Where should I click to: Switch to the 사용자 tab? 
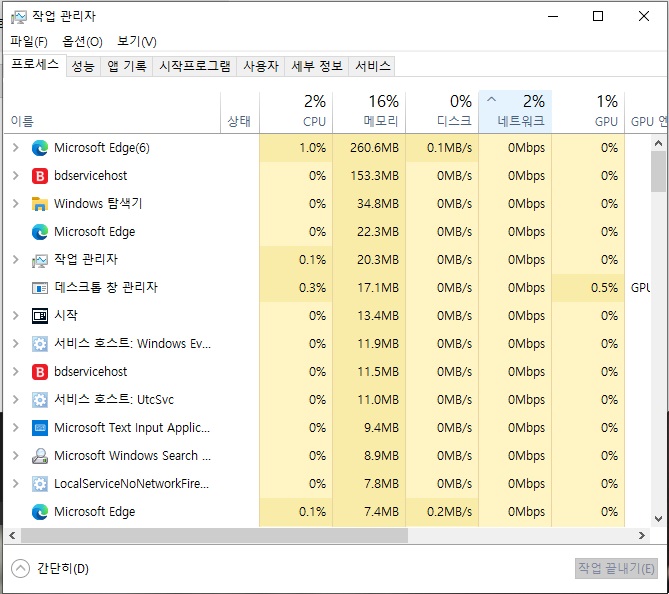point(261,66)
